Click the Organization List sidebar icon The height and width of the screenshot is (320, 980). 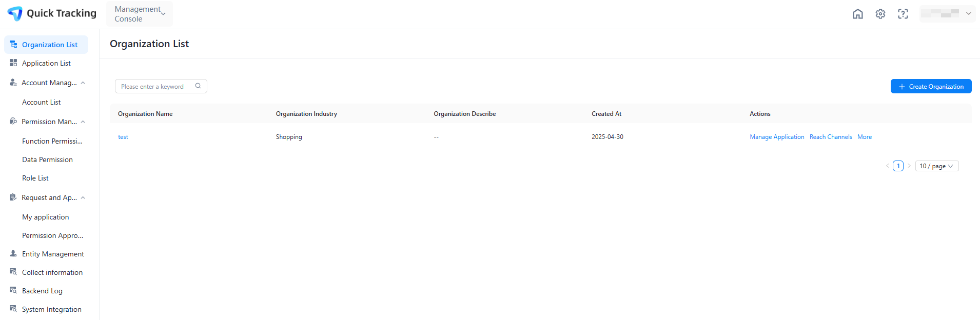point(13,45)
